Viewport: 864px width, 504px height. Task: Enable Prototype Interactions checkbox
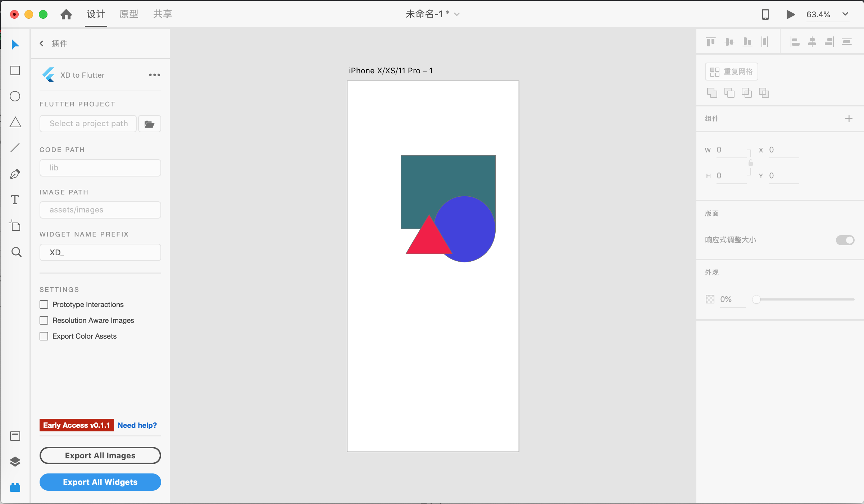tap(44, 304)
